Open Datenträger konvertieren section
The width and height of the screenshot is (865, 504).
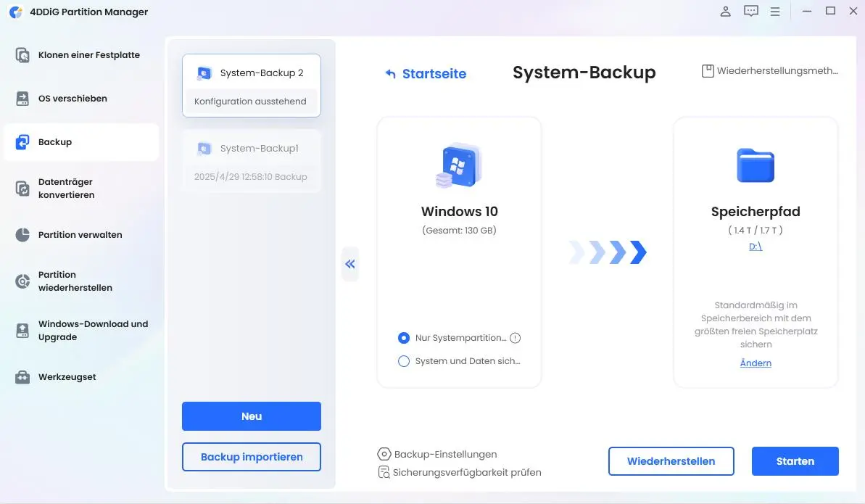pos(82,189)
